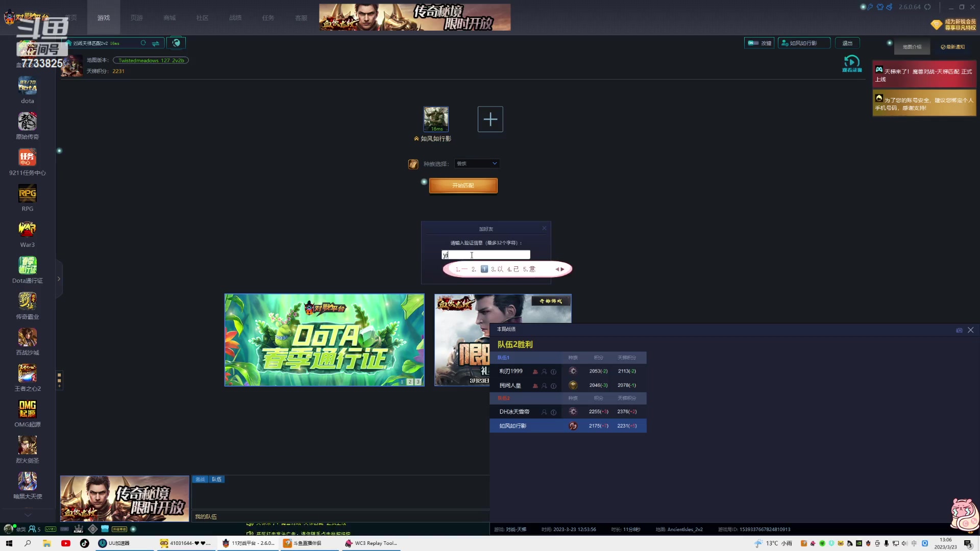
Task: Switch to the 任务 top tab
Action: [268, 18]
